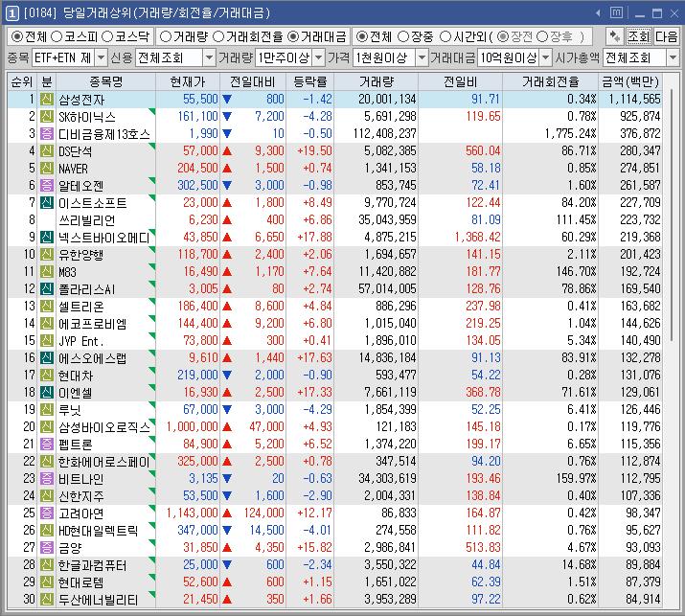Open the 가격 1천원이상 dropdown
This screenshot has height=616, width=685.
click(x=422, y=57)
